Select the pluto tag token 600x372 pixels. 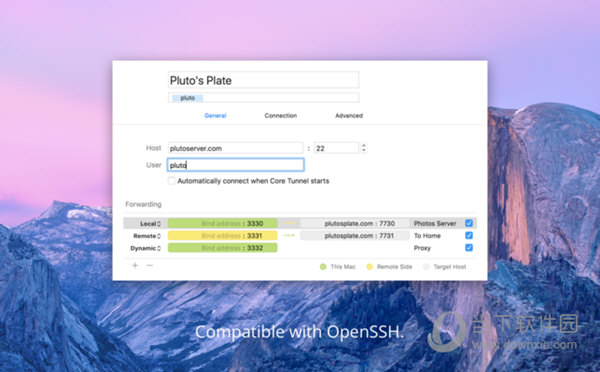tap(188, 98)
